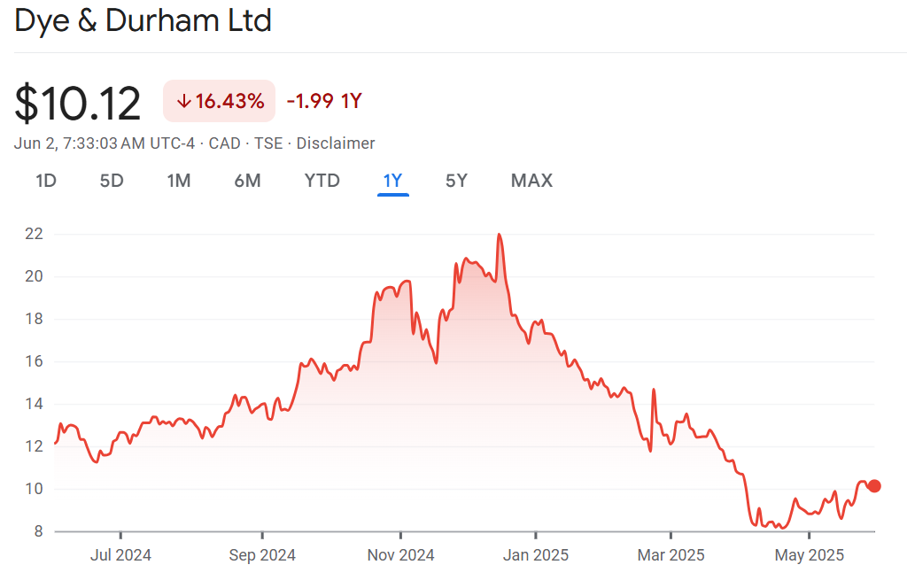Image resolution: width=907 pixels, height=588 pixels.
Task: Click the $10.12 current price
Action: point(78,104)
